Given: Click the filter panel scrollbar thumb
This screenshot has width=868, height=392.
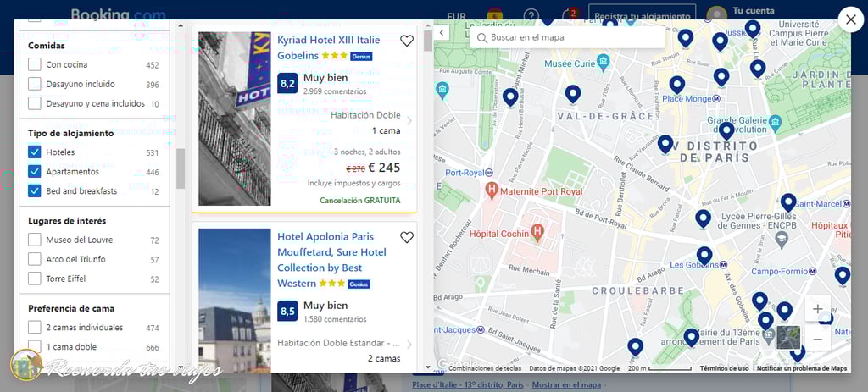Looking at the screenshot, I should click(x=181, y=168).
